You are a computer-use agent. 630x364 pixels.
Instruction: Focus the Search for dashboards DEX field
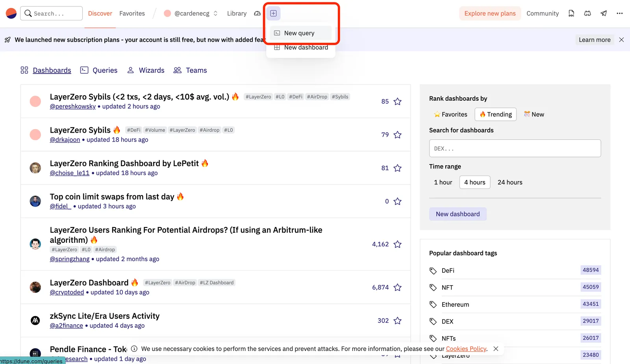pos(515,148)
